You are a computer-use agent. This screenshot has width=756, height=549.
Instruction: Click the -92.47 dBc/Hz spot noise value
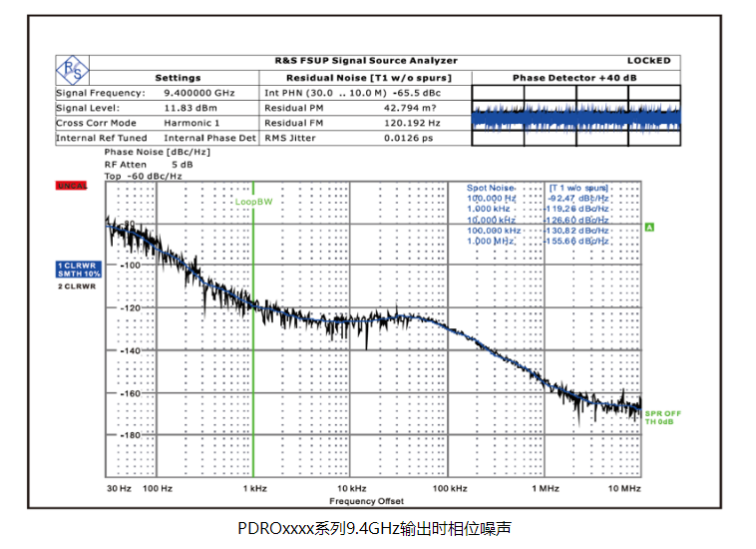pos(578,199)
